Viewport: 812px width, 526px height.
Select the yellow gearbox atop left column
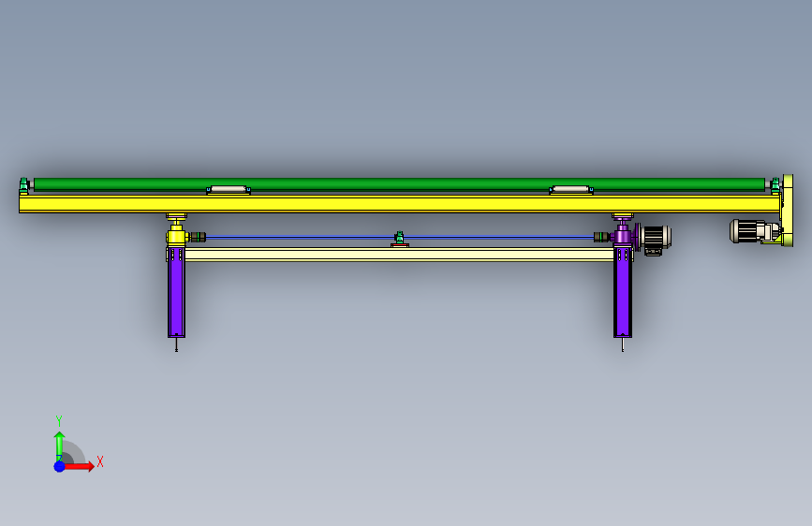(x=177, y=236)
